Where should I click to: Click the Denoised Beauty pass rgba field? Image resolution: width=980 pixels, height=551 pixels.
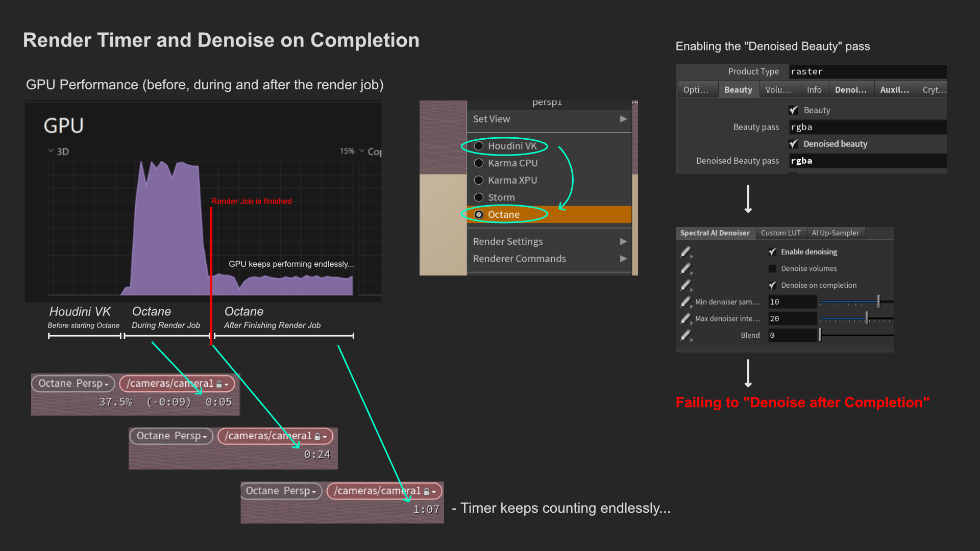[x=867, y=161]
